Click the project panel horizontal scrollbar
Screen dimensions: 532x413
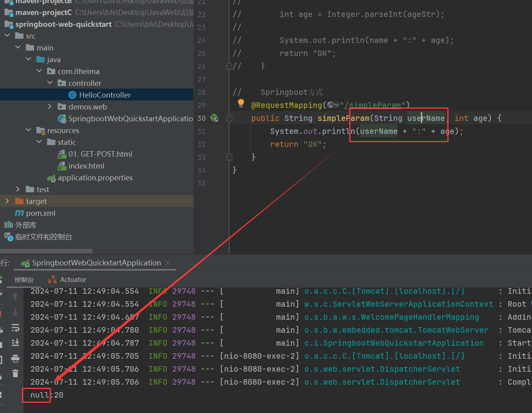point(46,251)
